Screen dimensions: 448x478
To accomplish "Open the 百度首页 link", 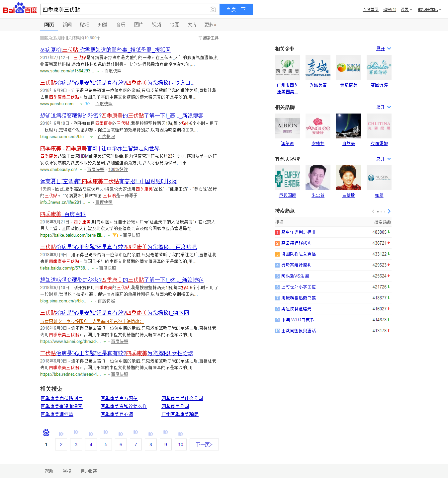I will click(x=371, y=10).
